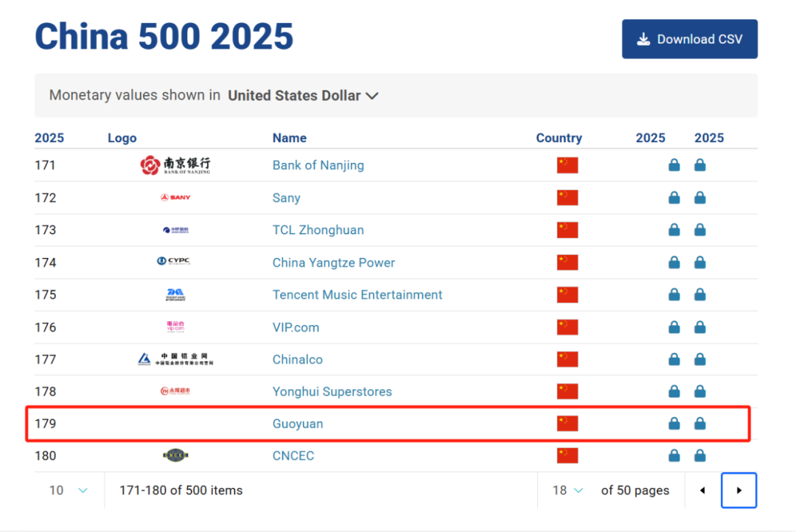Image resolution: width=796 pixels, height=532 pixels.
Task: Click the Yonghui Superstores link
Action: (332, 392)
